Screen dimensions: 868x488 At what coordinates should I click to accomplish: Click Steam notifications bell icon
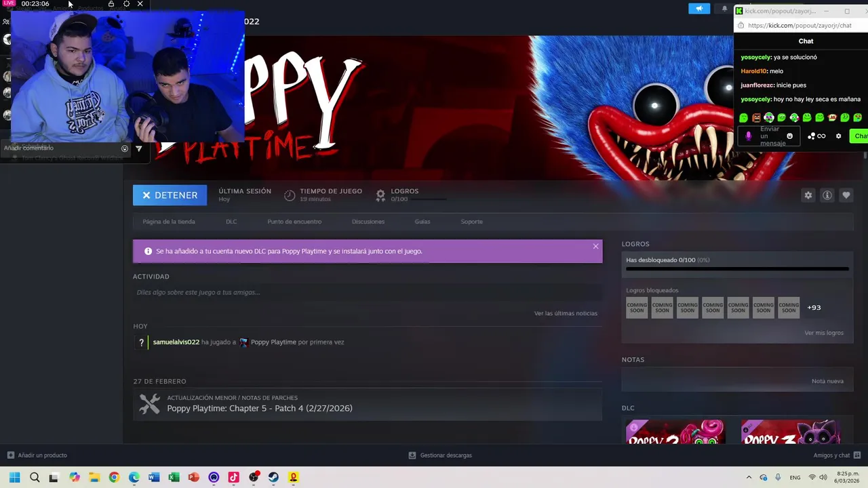[724, 9]
